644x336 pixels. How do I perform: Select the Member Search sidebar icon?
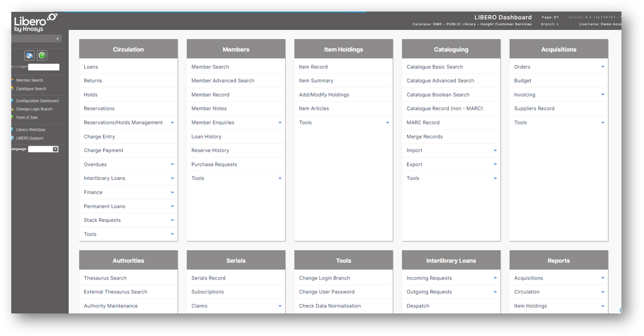(x=12, y=80)
